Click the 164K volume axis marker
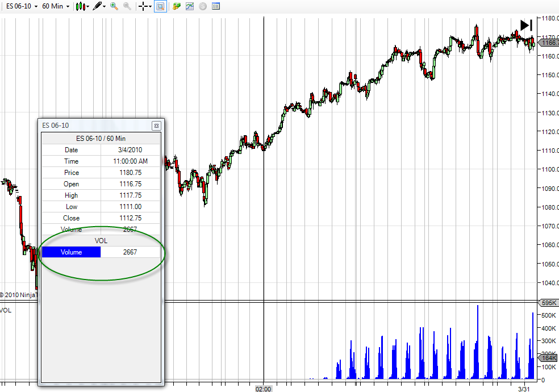 coord(548,357)
